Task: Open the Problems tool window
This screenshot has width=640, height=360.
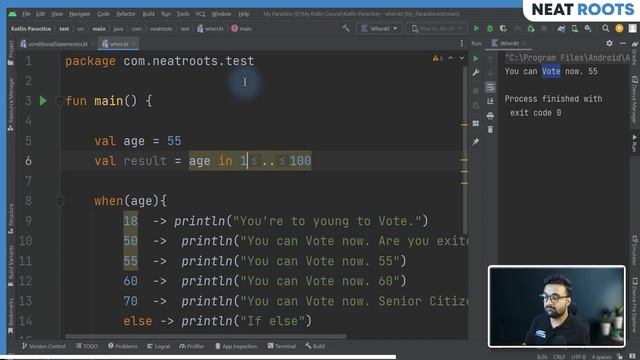Action: tap(123, 346)
